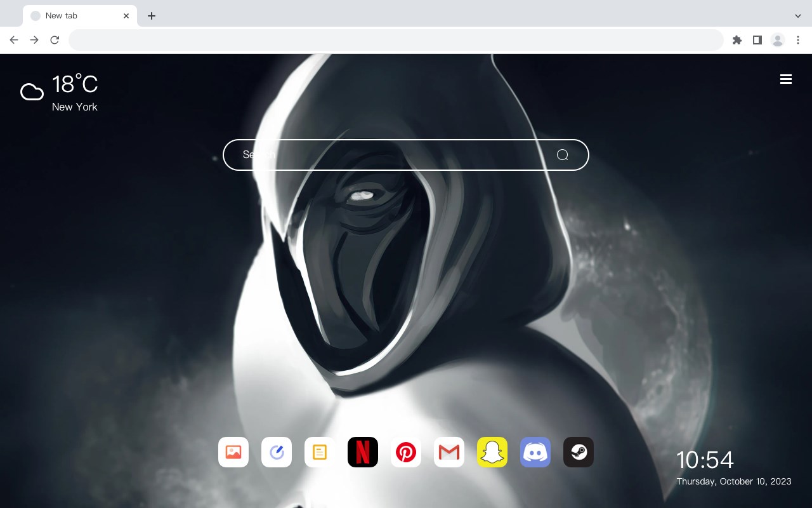
Task: Toggle the browser side panel
Action: pyautogui.click(x=757, y=40)
